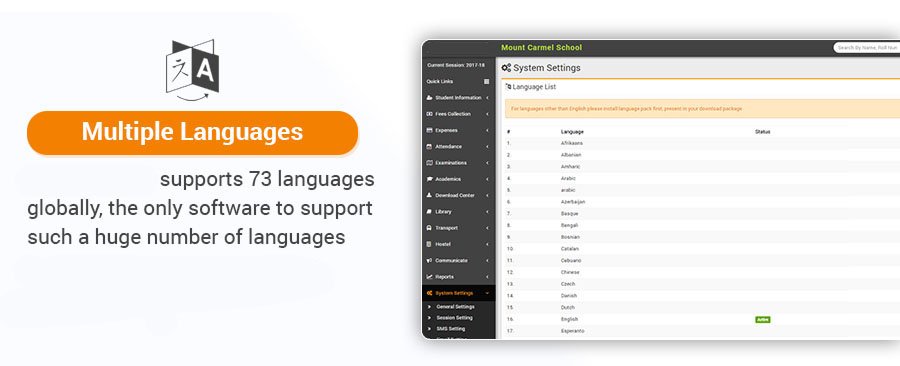Click the search by name input field
Image resolution: width=900 pixels, height=366 pixels.
[866, 48]
